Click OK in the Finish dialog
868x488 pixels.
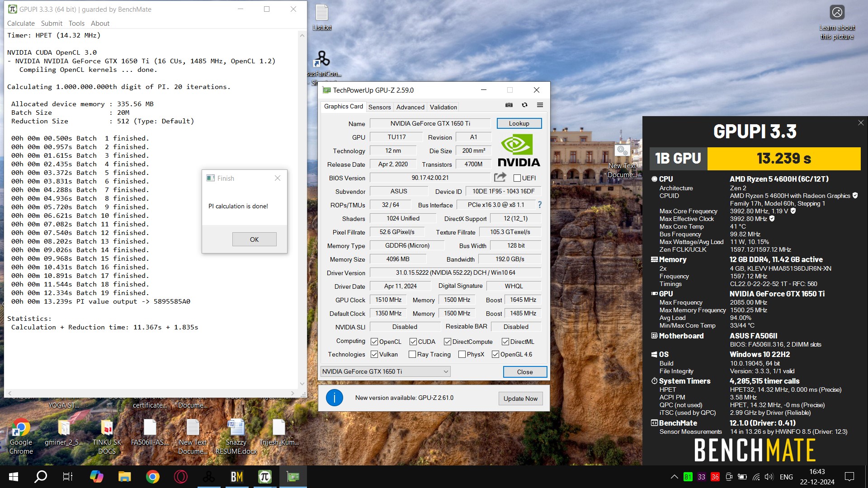254,239
